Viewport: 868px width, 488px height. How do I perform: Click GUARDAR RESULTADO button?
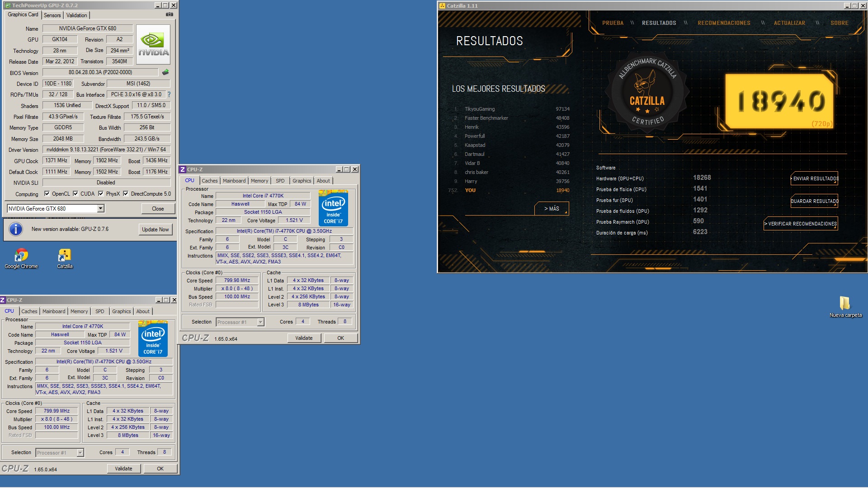coord(815,201)
